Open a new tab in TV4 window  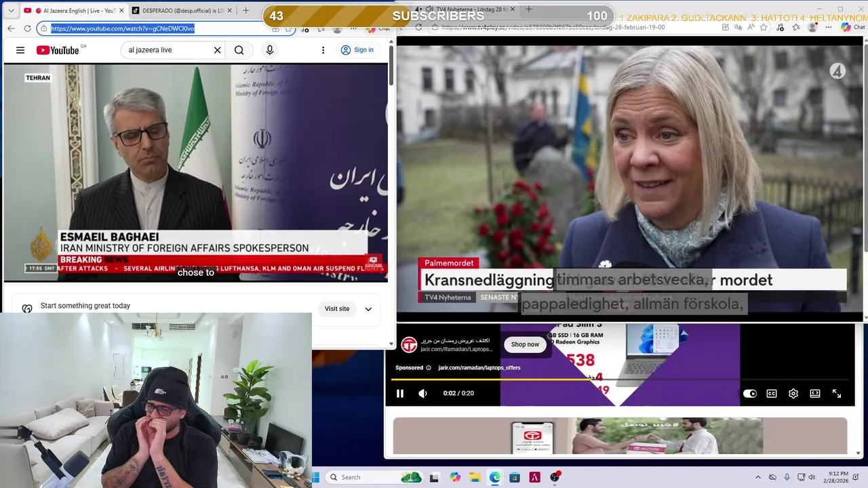click(x=529, y=9)
